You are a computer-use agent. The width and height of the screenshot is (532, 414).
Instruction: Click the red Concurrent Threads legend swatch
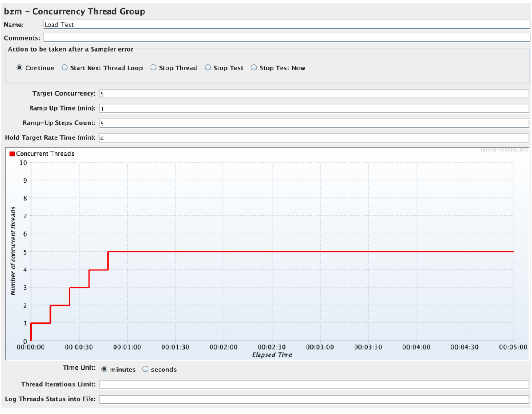[x=12, y=154]
